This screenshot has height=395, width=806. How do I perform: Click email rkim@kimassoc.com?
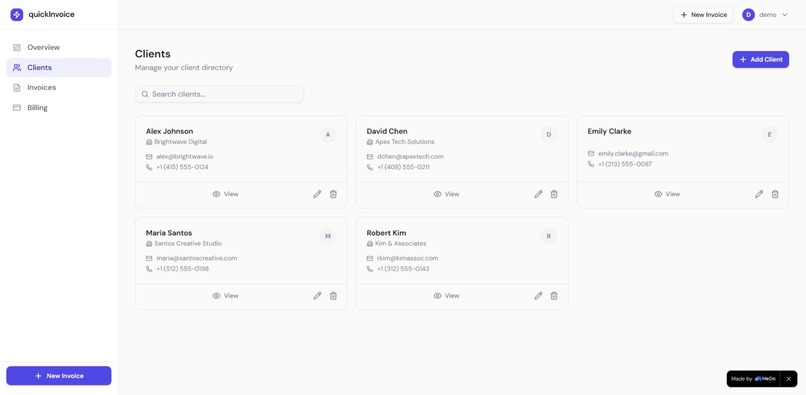tap(408, 258)
